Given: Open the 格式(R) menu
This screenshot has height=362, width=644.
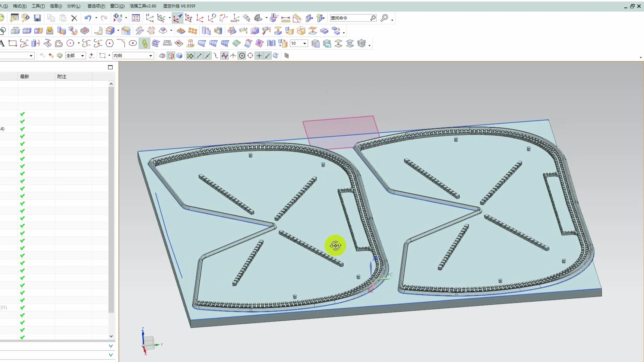Looking at the screenshot, I should [20, 6].
